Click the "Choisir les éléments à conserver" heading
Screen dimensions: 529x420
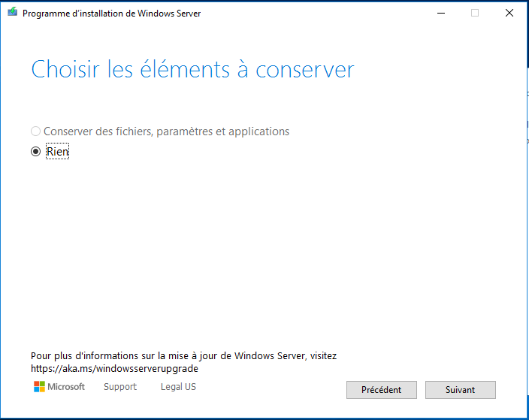click(192, 69)
